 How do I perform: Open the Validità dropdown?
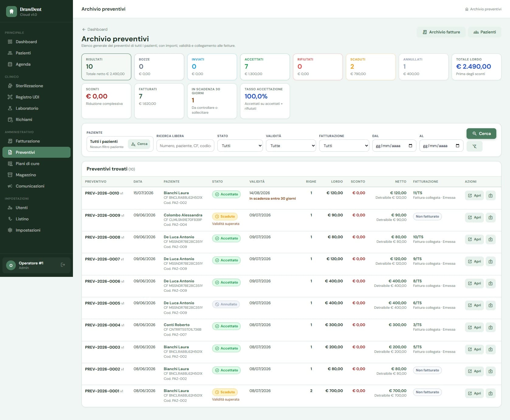coord(291,146)
